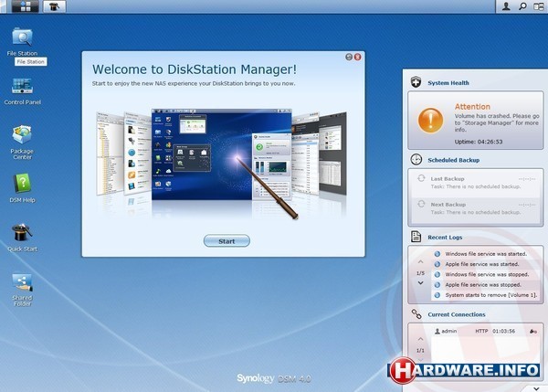Screen dimensions: 548x392
Task: Select 'Apple file service was started' log
Action: [x=486, y=264]
